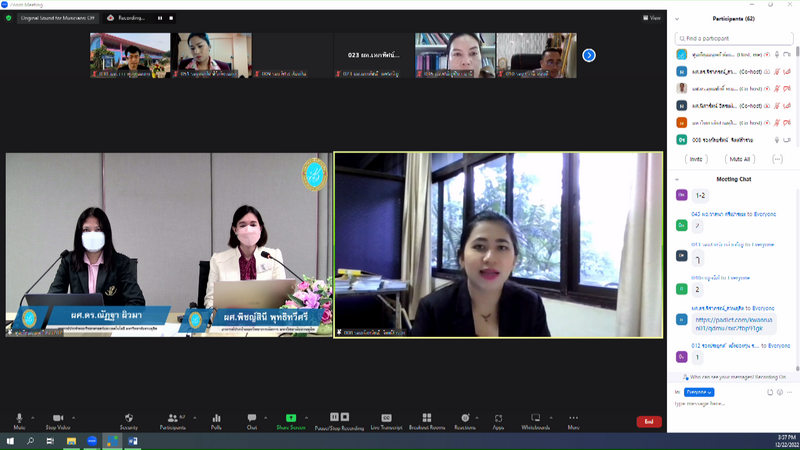Open the View menu at top right
The height and width of the screenshot is (450, 800).
click(652, 18)
